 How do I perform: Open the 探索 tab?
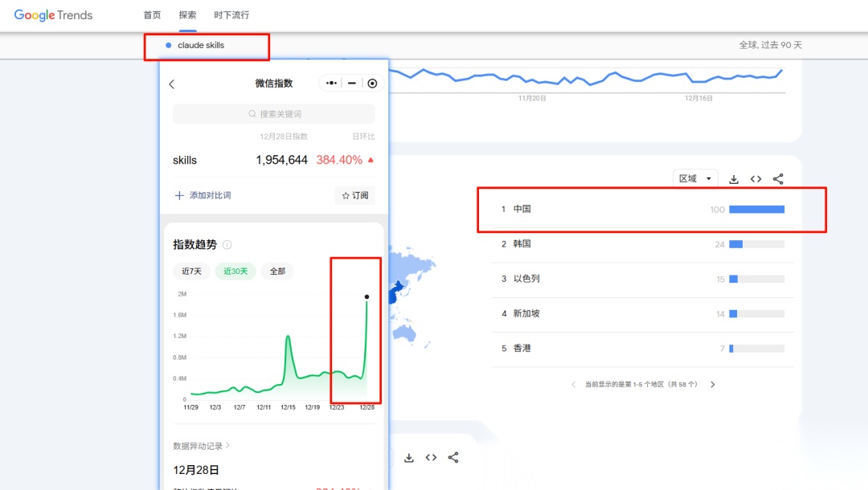pos(187,15)
